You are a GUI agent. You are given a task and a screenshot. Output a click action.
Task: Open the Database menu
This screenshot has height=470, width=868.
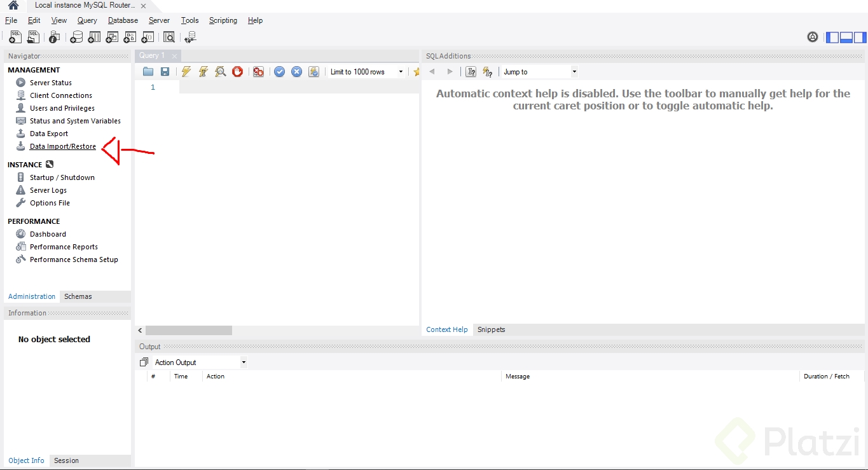[x=123, y=20]
